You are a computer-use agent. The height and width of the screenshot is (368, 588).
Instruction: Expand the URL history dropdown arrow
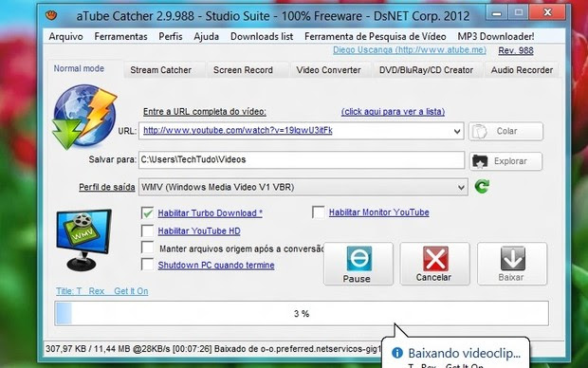(457, 131)
